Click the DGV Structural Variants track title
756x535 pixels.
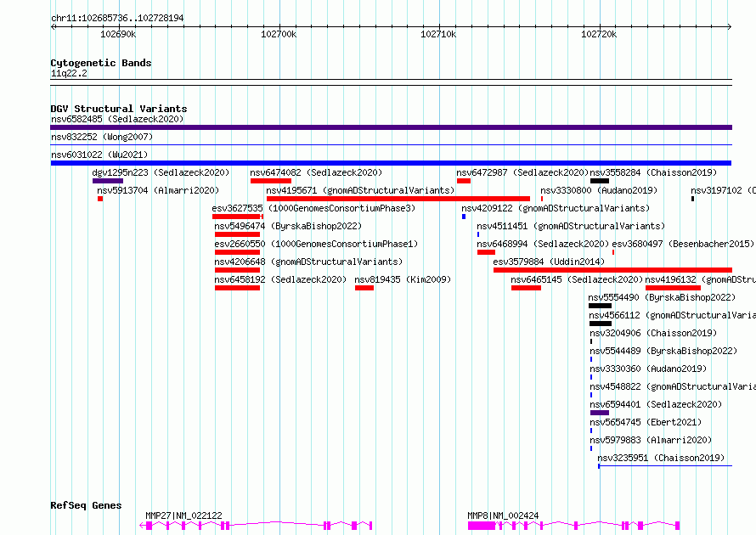click(119, 109)
